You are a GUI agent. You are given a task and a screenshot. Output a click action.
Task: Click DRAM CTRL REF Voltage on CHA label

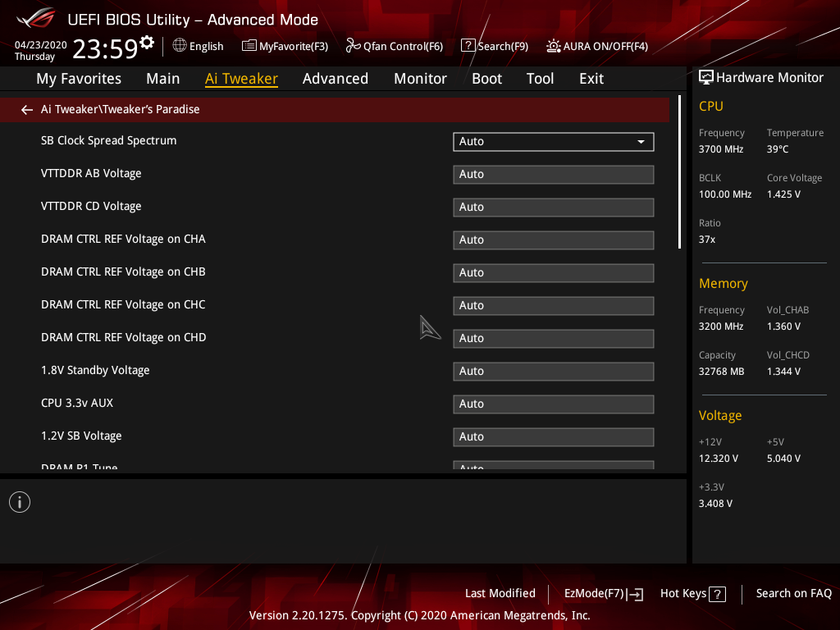[x=123, y=239]
